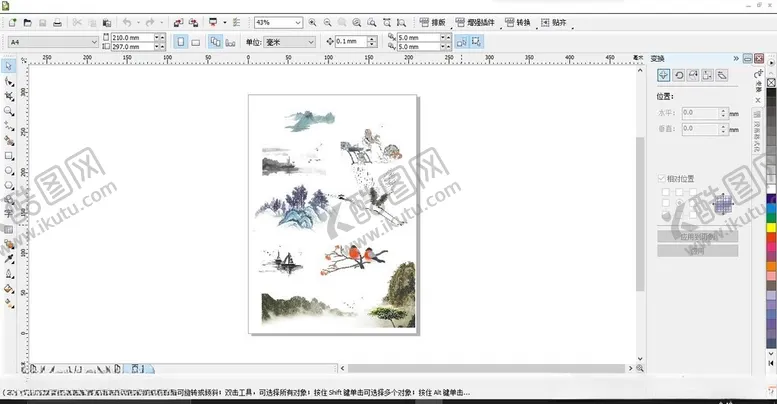Click the page width 210.0 mm field
The width and height of the screenshot is (777, 404).
pos(132,38)
